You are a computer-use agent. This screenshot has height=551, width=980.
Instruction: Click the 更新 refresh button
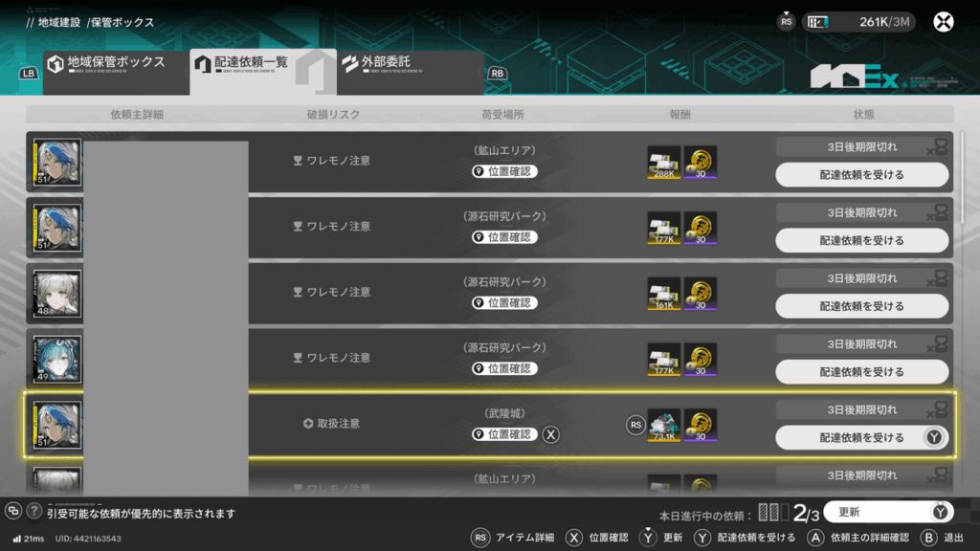(x=888, y=513)
